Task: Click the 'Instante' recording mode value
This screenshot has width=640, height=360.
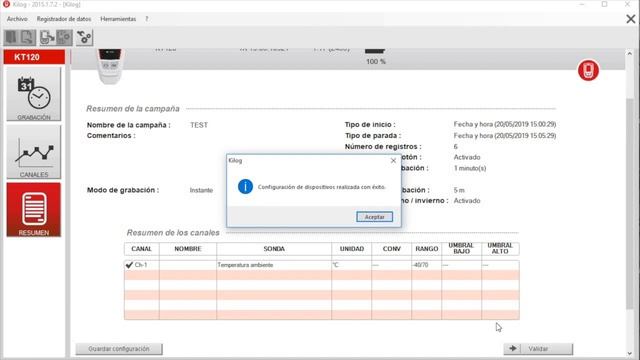Action: tap(201, 190)
